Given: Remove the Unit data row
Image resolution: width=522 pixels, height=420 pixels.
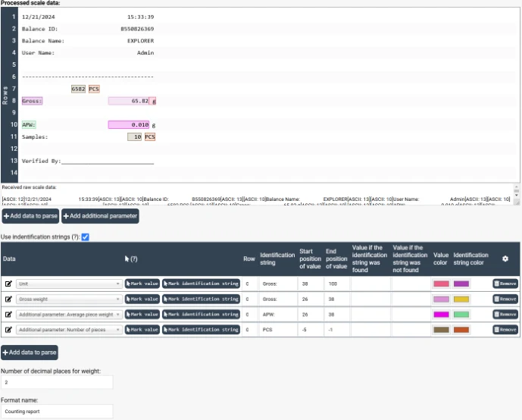Looking at the screenshot, I should [505, 284].
